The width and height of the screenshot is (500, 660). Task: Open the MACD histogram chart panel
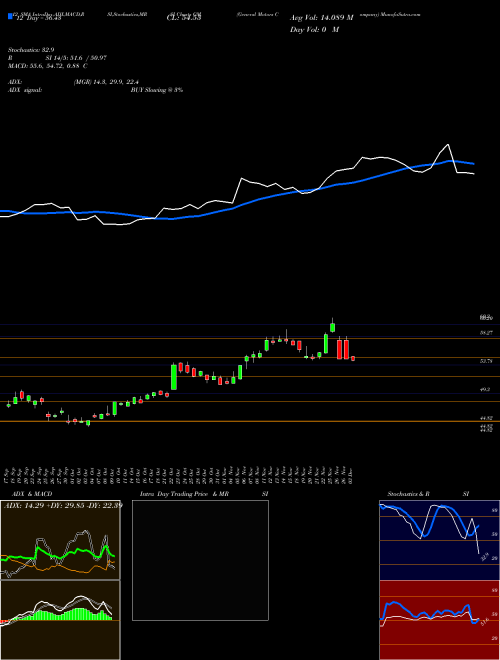(x=60, y=620)
